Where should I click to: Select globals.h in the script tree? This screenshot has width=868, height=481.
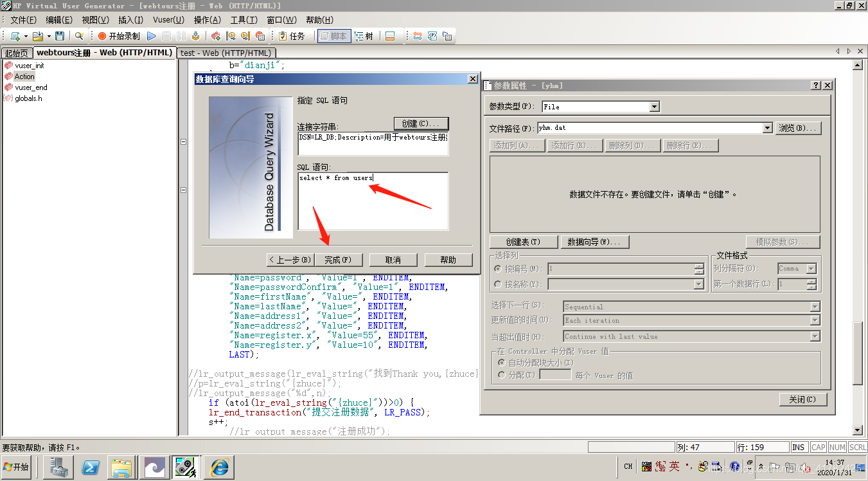[28, 98]
